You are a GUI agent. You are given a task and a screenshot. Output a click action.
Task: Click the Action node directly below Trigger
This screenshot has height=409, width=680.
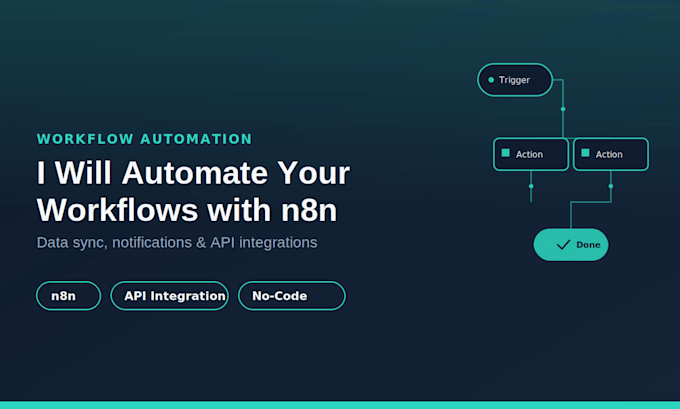coord(531,154)
